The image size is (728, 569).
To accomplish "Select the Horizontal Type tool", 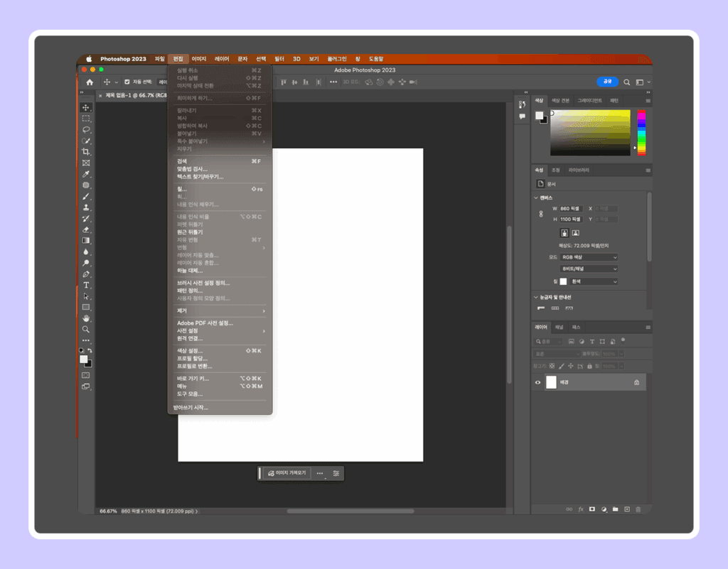I will 86,285.
